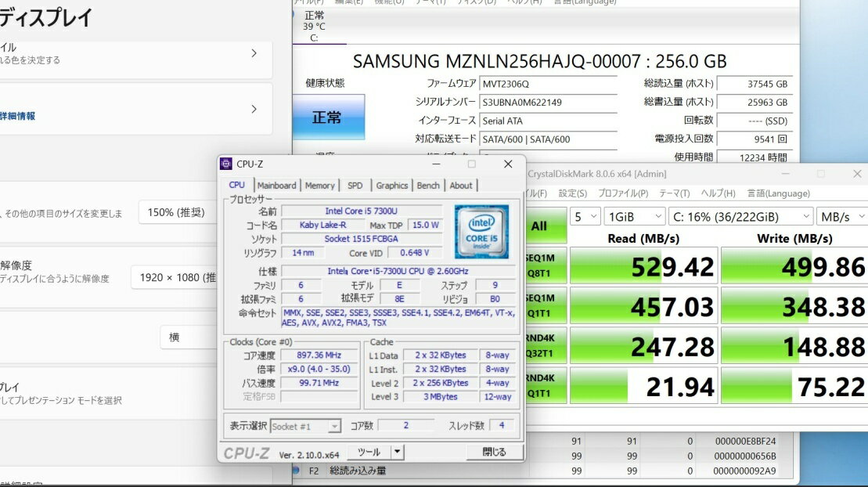The height and width of the screenshot is (487, 868).
Task: Open the test size dropdown showing 1GiB
Action: (632, 217)
